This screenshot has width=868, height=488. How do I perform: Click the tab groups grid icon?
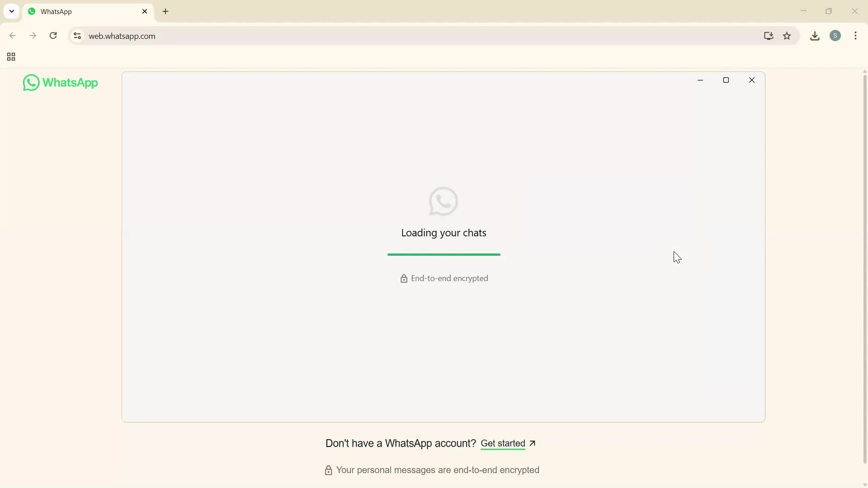[x=10, y=57]
